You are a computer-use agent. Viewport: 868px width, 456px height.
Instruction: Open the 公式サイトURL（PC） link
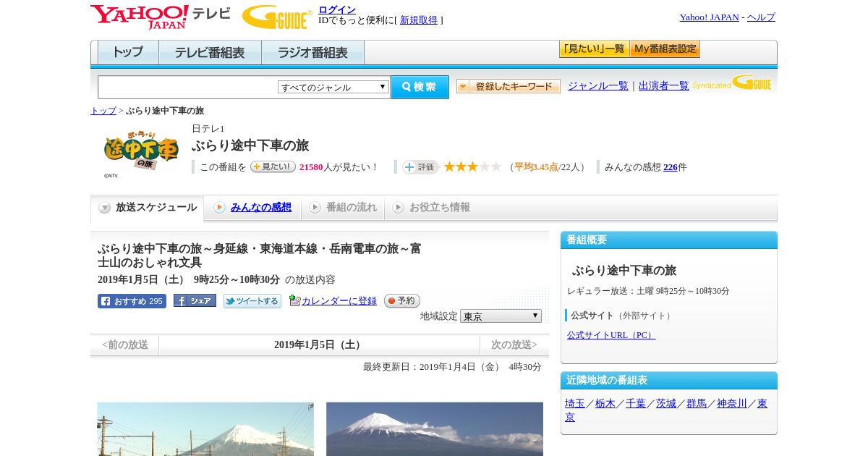point(611,335)
